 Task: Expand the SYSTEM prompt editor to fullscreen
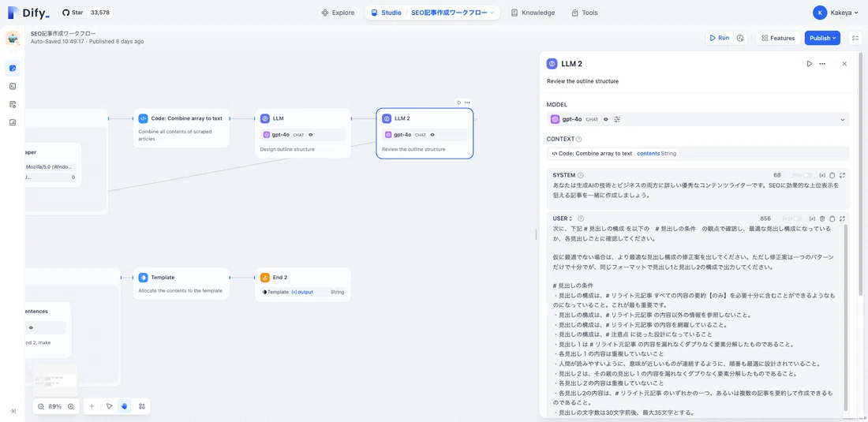pyautogui.click(x=842, y=175)
